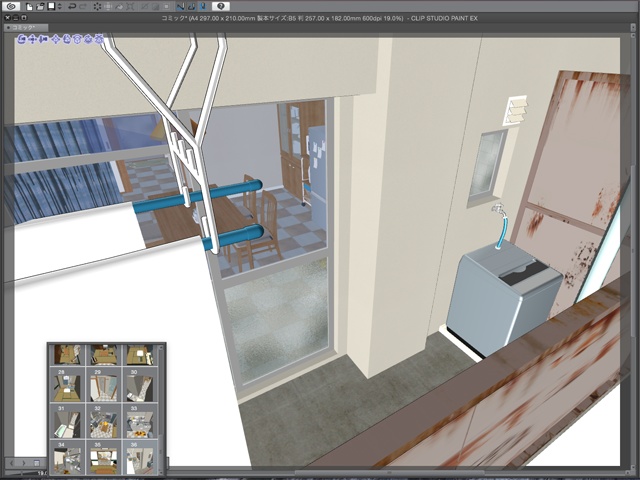The image size is (640, 480).
Task: Click the camera pan 3D manipulator icon
Action: point(32,39)
